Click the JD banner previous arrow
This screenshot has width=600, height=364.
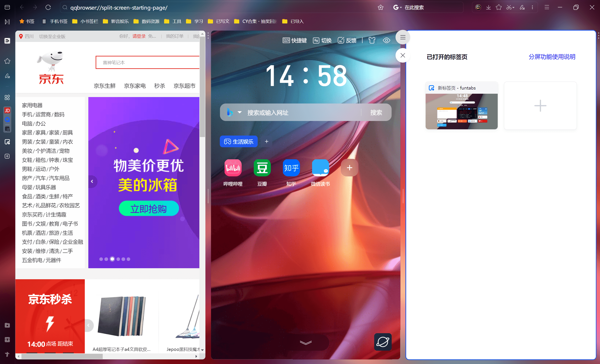pos(92,181)
